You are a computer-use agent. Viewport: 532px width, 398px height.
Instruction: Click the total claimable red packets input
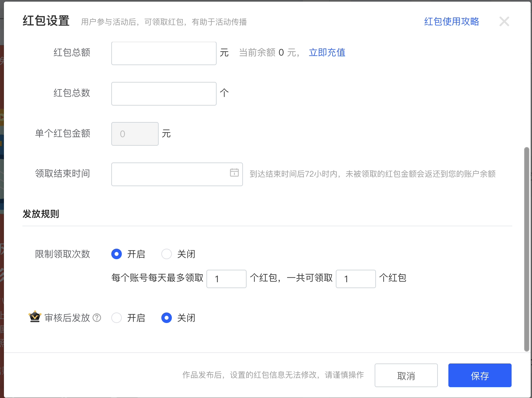click(x=356, y=279)
